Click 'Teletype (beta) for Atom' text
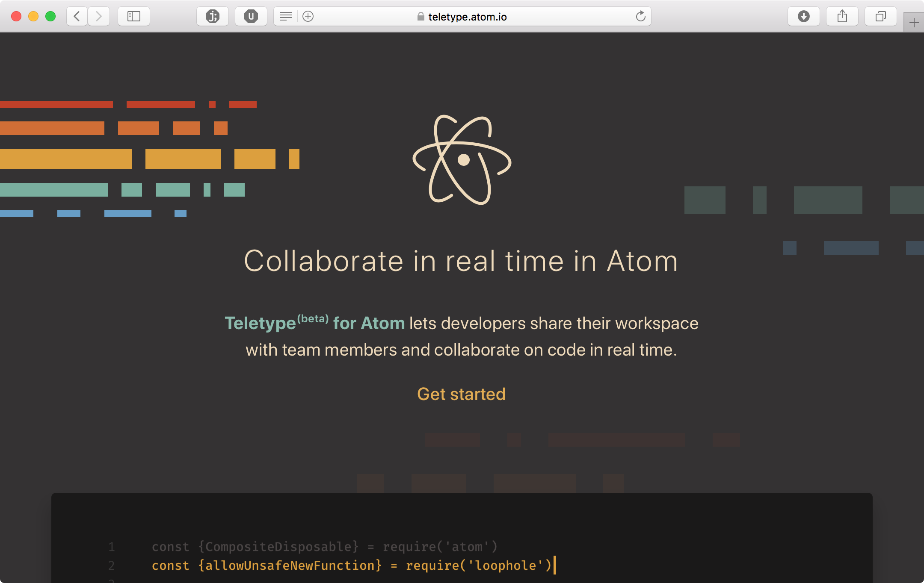The image size is (924, 583). click(x=314, y=323)
